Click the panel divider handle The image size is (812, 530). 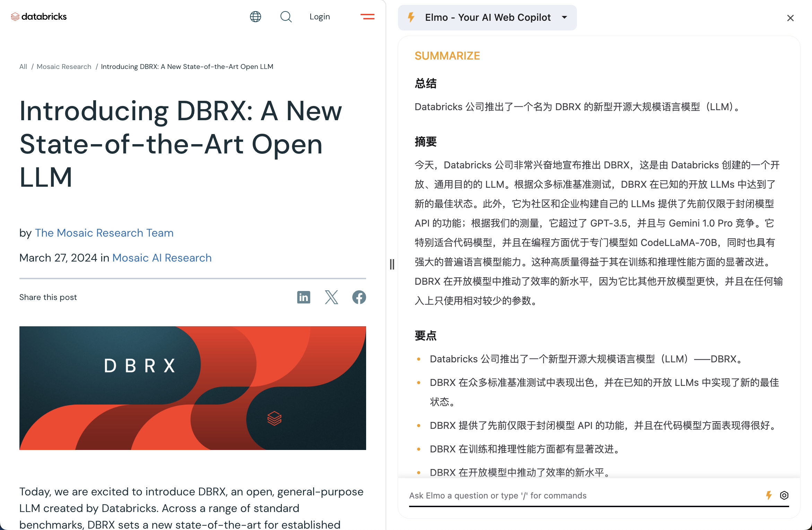pyautogui.click(x=392, y=264)
